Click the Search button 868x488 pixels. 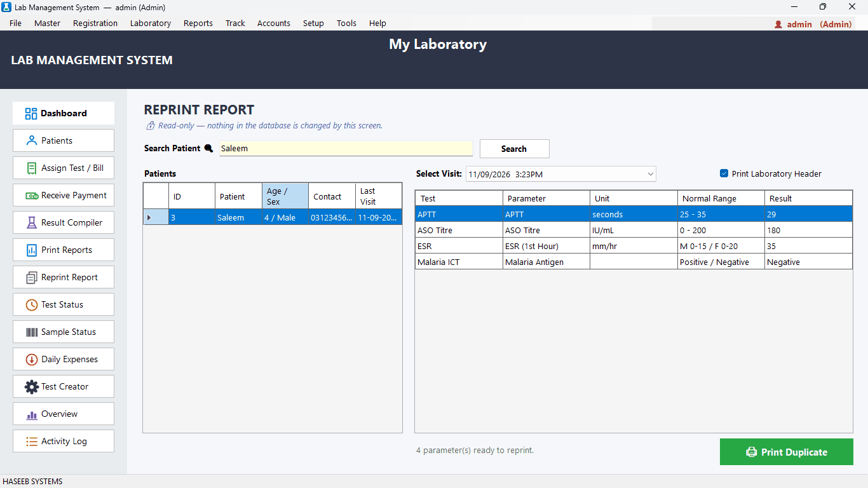[514, 149]
